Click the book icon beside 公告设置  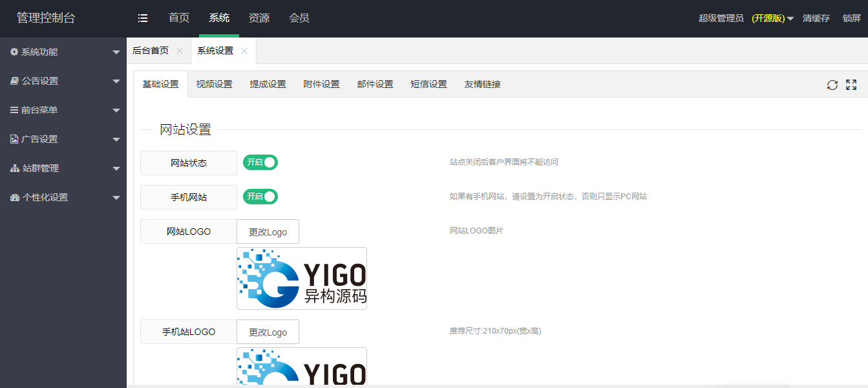[x=14, y=81]
